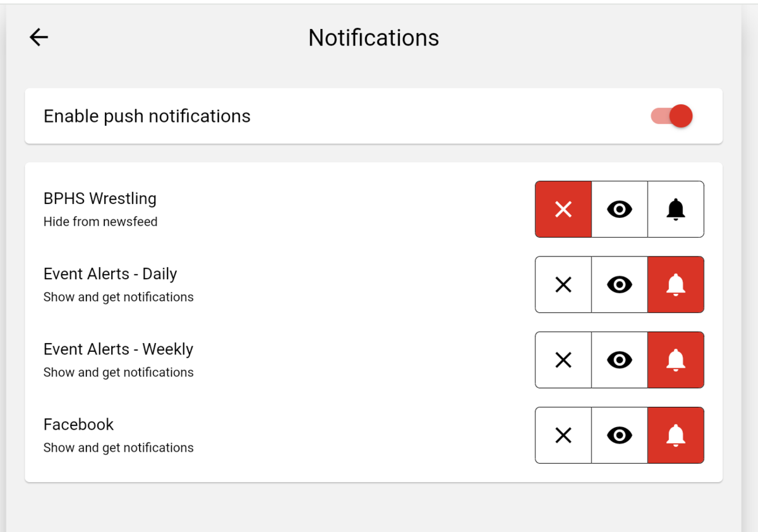
Task: Toggle off Enable push notifications
Action: [671, 116]
